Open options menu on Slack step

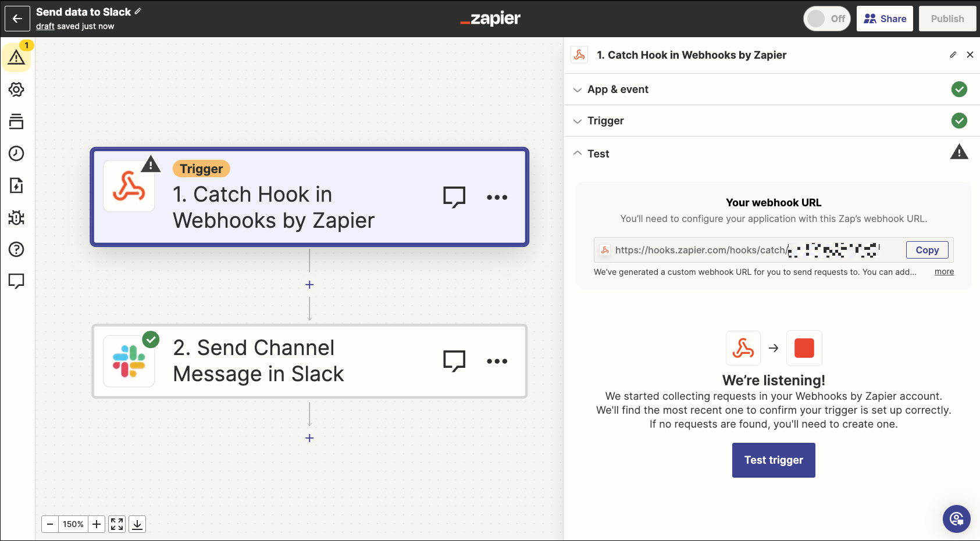click(497, 361)
